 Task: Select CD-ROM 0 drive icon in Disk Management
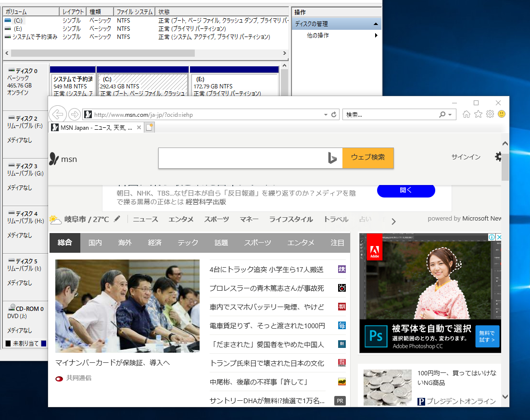(12, 308)
